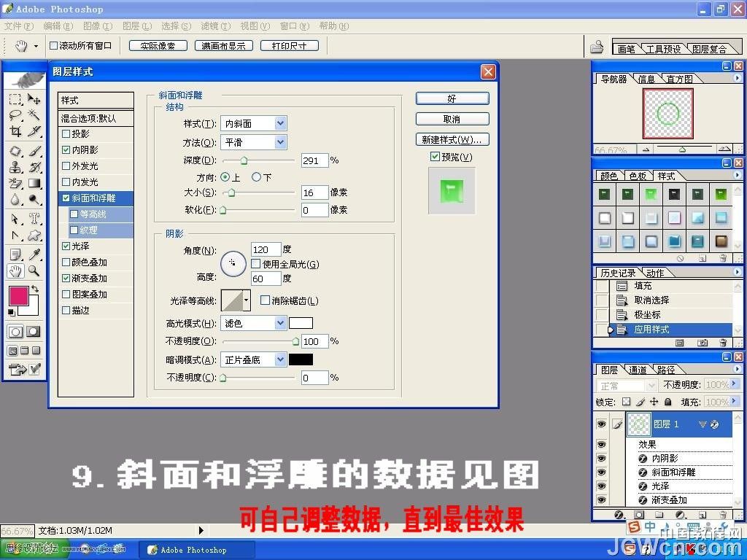Viewport: 747px width, 560px height.
Task: Switch to the 动作 Actions tab
Action: point(656,273)
